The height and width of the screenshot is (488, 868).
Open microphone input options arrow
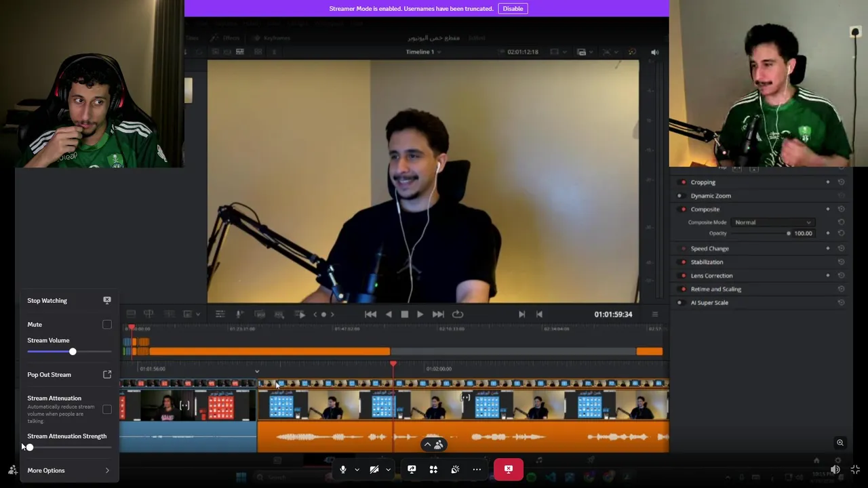click(x=357, y=470)
